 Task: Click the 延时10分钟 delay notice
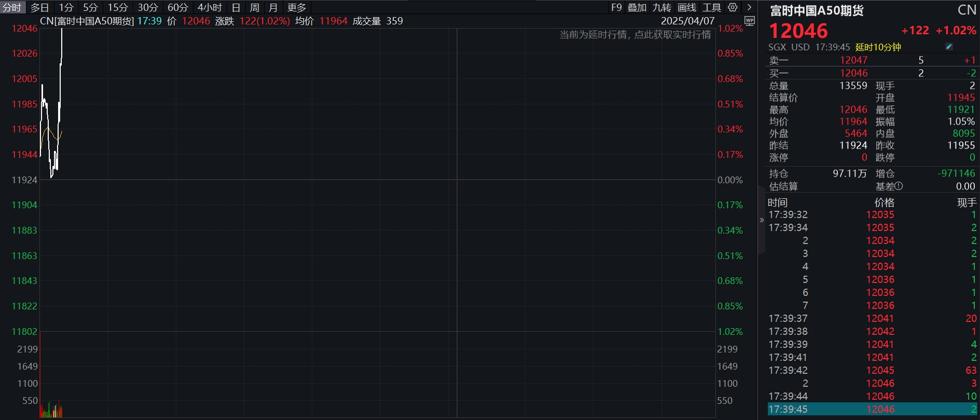click(x=878, y=47)
